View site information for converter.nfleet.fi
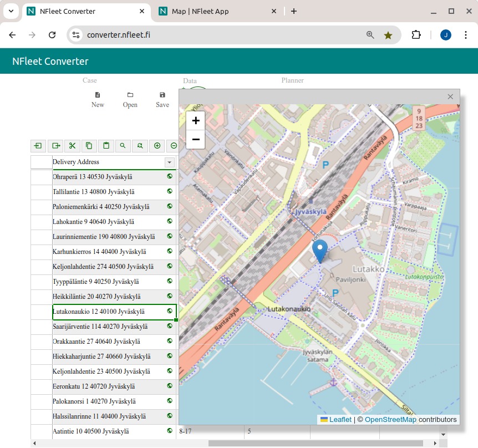This screenshot has height=448, width=478. pyautogui.click(x=76, y=35)
